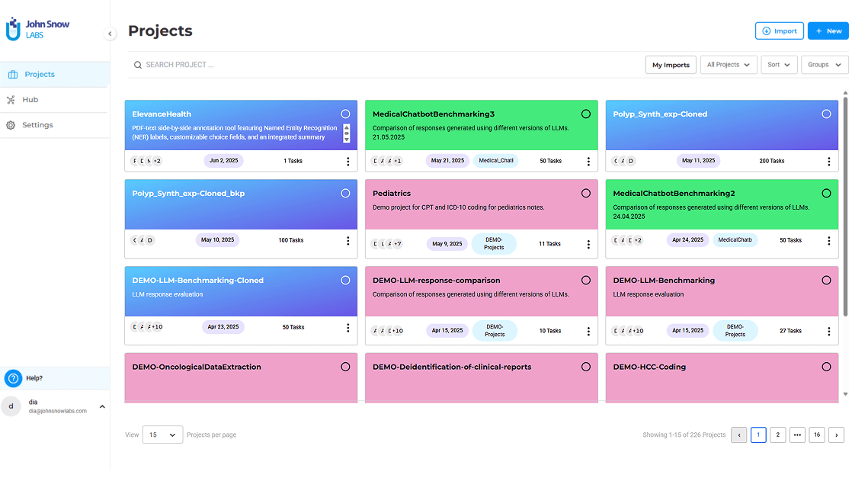
Task: Open the Sort dropdown
Action: pos(779,65)
